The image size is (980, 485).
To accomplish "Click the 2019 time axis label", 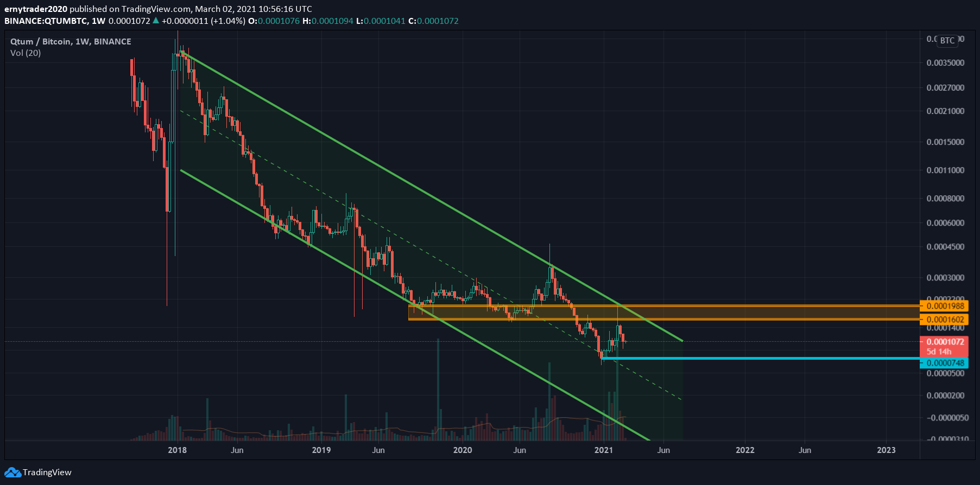I will coord(321,450).
